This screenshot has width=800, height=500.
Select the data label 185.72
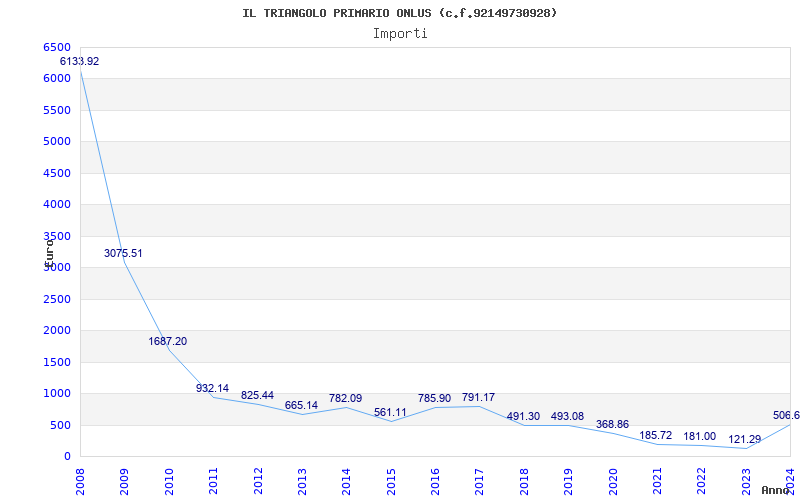[656, 436]
